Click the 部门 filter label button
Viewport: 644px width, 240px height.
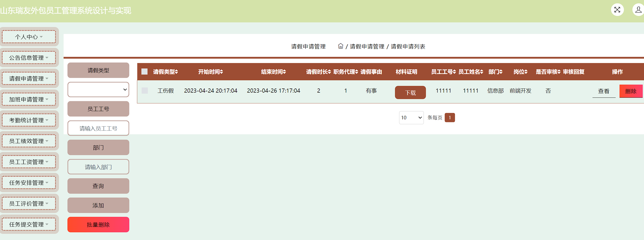click(x=98, y=147)
